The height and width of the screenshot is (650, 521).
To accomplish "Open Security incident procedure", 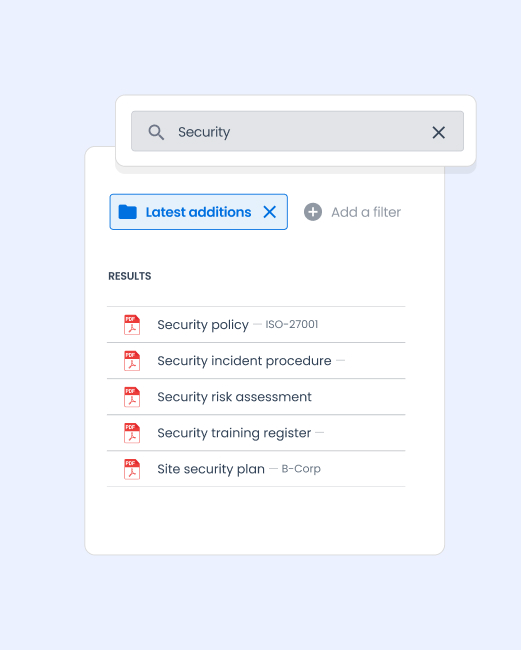I will 245,361.
